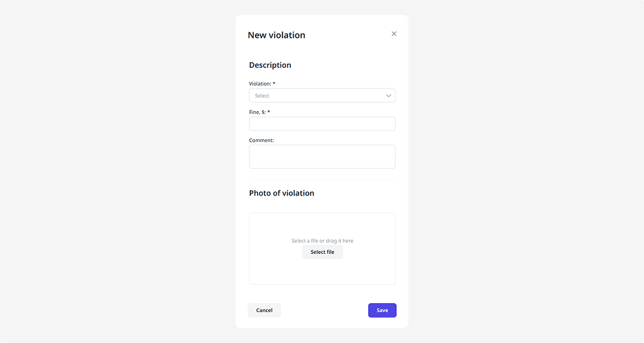Click the Description section heading
Viewport: 644px width, 343px height.
point(270,65)
